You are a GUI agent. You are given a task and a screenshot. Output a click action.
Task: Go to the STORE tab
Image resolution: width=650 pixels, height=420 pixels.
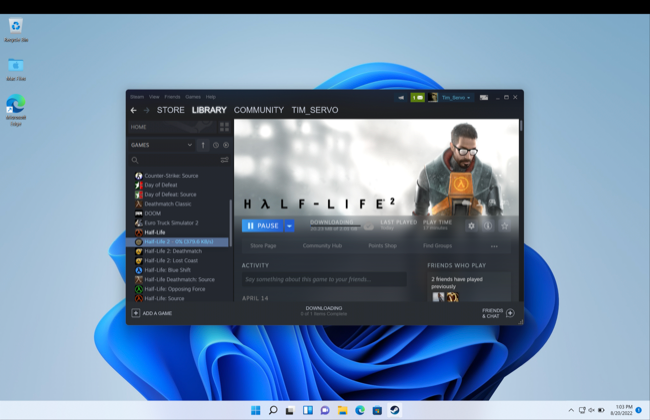171,110
